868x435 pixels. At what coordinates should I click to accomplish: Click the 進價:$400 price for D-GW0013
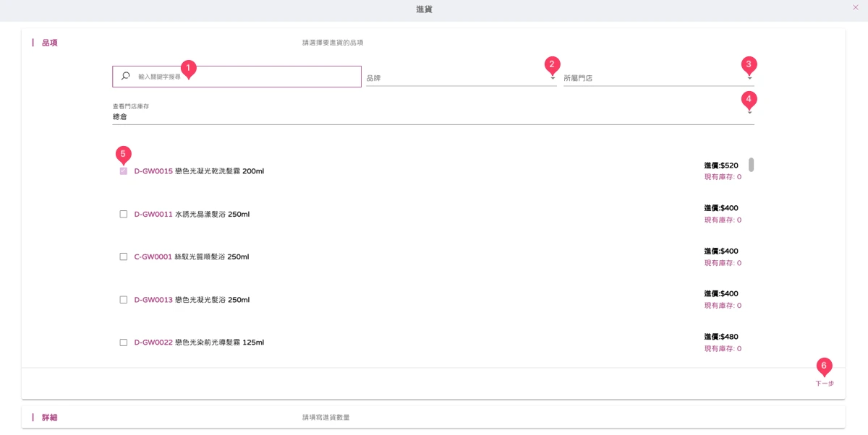[x=721, y=294]
